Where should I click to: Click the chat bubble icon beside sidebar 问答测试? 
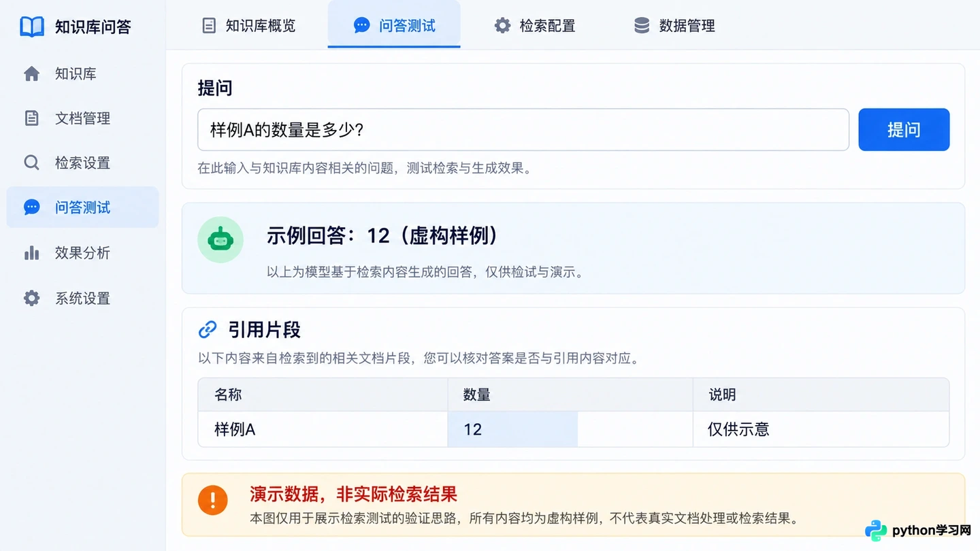tap(32, 207)
